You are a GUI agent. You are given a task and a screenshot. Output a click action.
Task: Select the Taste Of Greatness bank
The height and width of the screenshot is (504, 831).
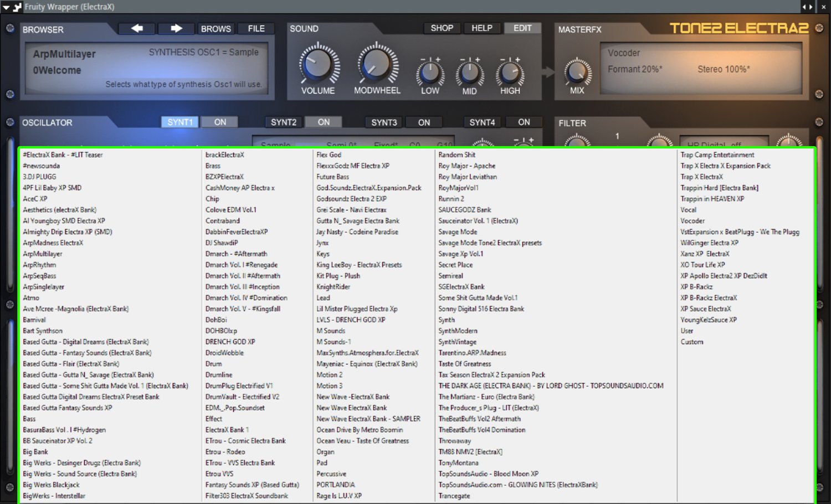pos(464,364)
